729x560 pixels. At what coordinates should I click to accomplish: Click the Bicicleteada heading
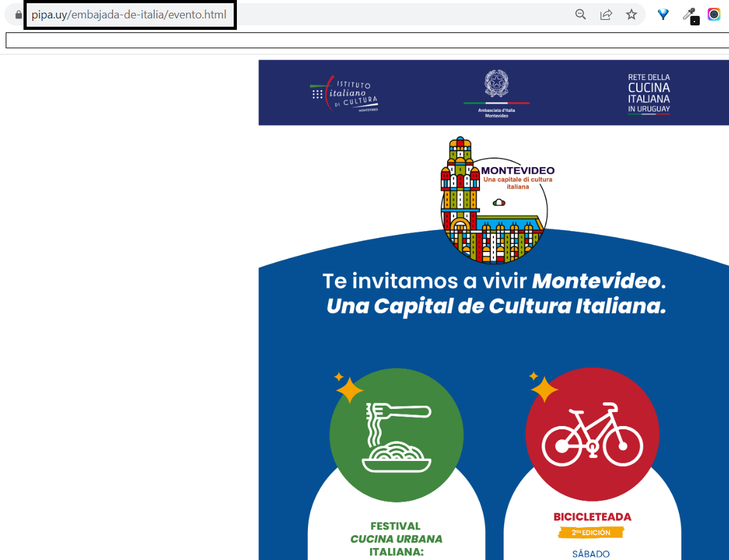[x=592, y=517]
